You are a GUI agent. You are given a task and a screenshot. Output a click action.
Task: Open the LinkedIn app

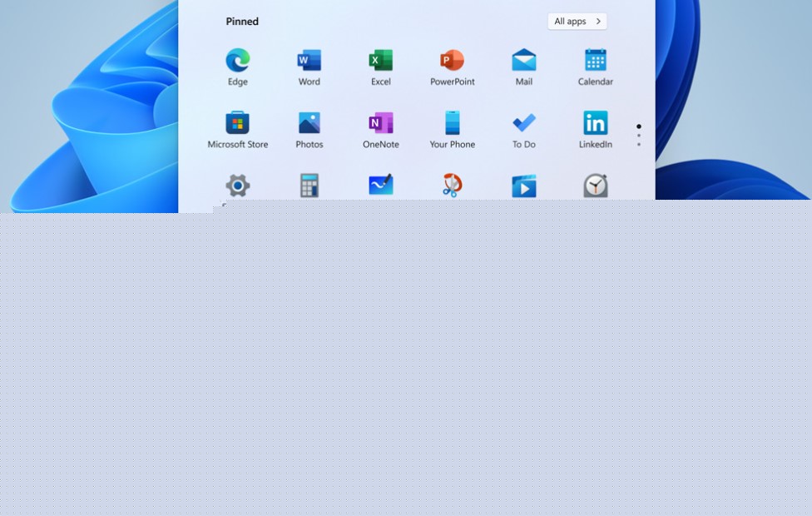tap(595, 123)
